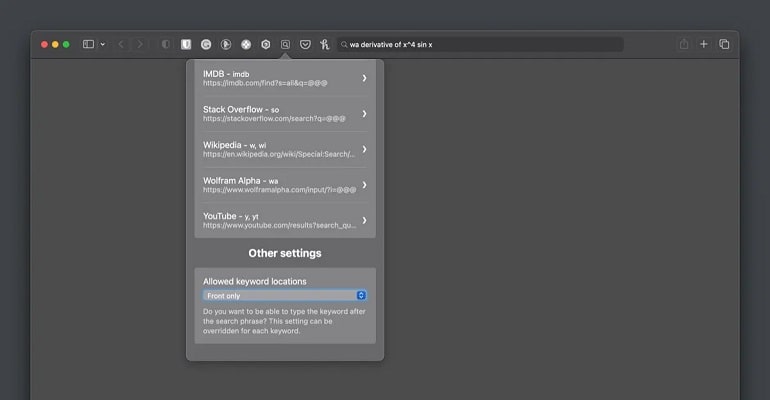Toggle the Safari sidebar

tap(88, 44)
